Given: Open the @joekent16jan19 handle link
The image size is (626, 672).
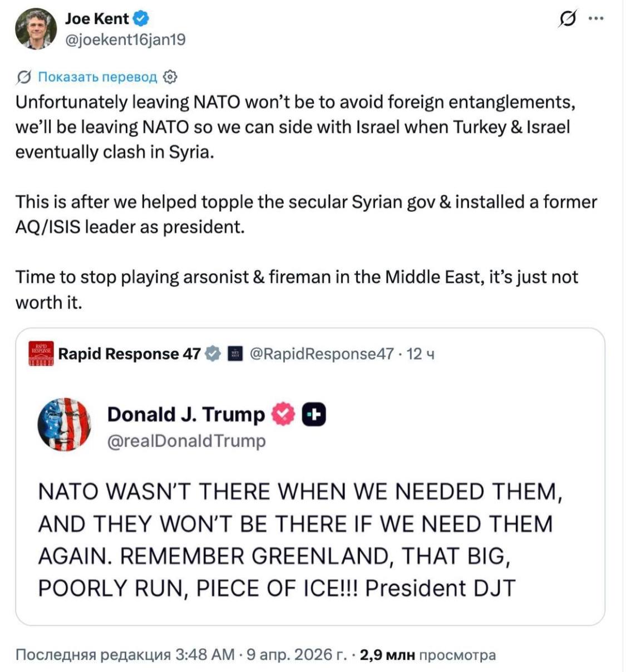Looking at the screenshot, I should click(125, 40).
